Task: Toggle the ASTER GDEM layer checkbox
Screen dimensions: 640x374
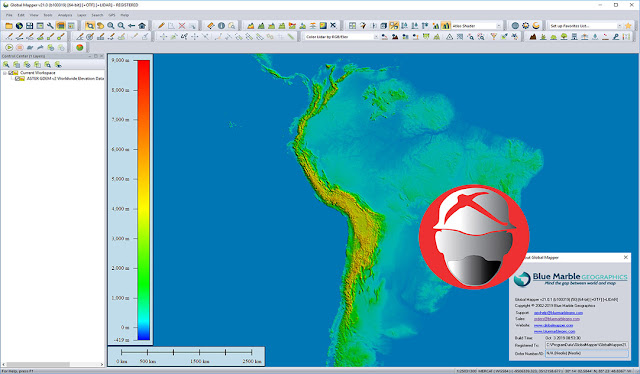Action: point(18,79)
